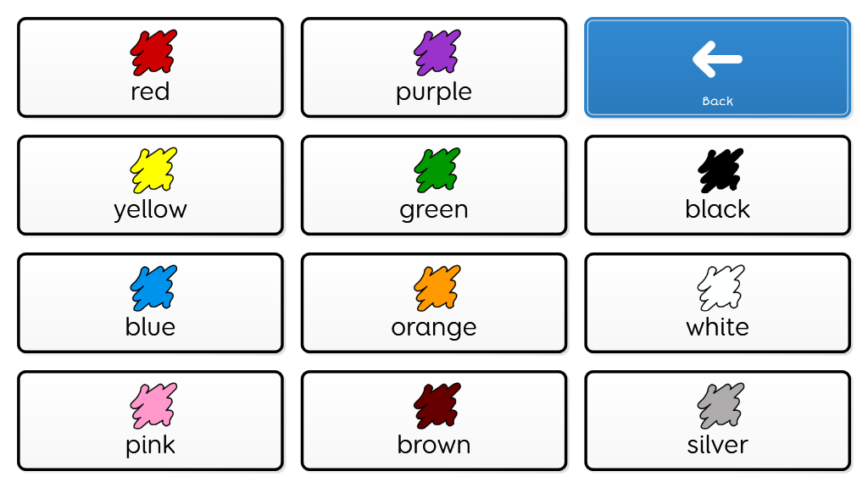Tap the "orange" text label
Viewport: 868px width, 488px height.
click(x=434, y=328)
